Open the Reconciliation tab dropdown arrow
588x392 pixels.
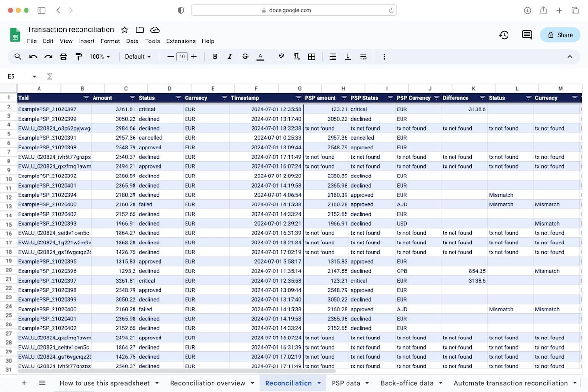[319, 383]
